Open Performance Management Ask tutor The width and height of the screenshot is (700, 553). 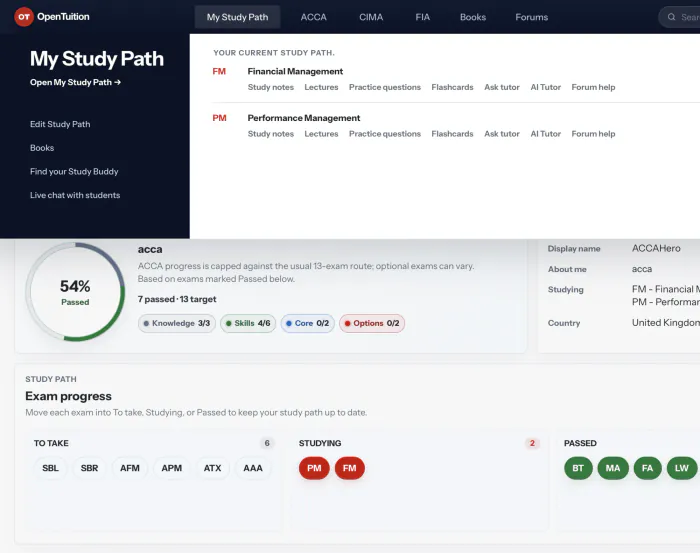pyautogui.click(x=502, y=133)
